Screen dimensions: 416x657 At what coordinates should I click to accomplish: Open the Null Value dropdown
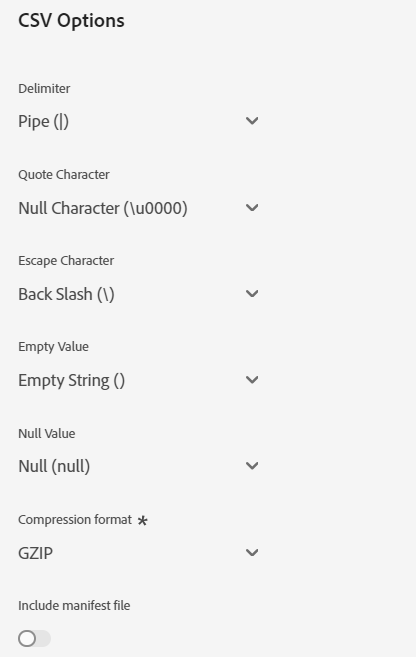tap(139, 466)
